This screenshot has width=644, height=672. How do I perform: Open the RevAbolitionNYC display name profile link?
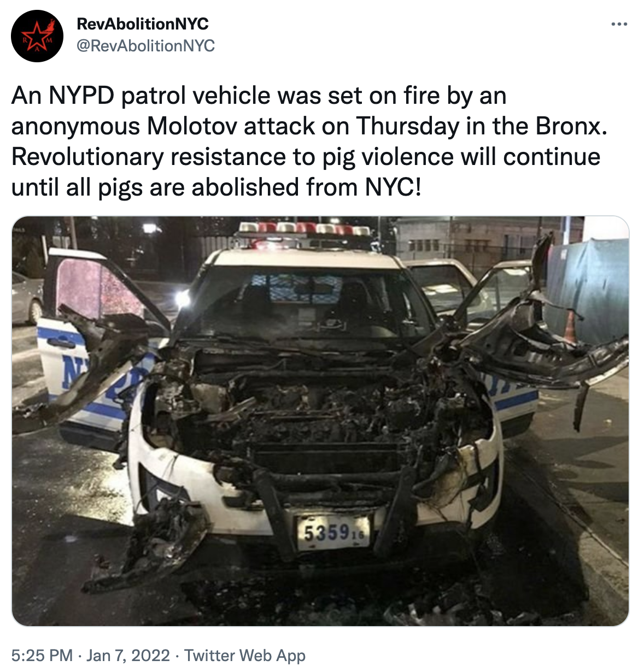coord(143,24)
